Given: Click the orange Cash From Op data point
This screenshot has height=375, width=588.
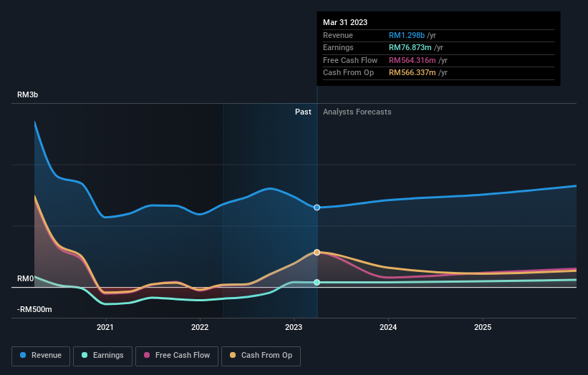Looking at the screenshot, I should pyautogui.click(x=317, y=253).
